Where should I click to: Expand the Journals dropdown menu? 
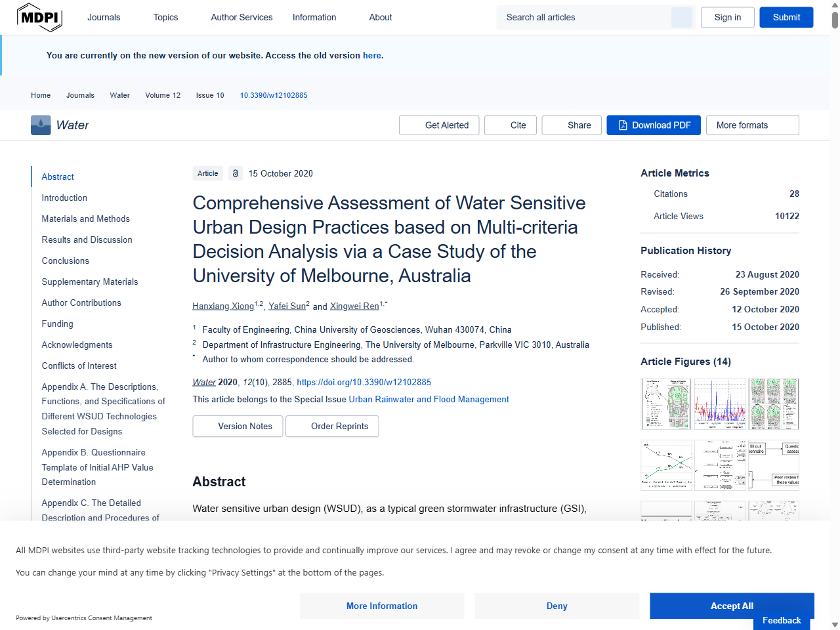coord(104,17)
